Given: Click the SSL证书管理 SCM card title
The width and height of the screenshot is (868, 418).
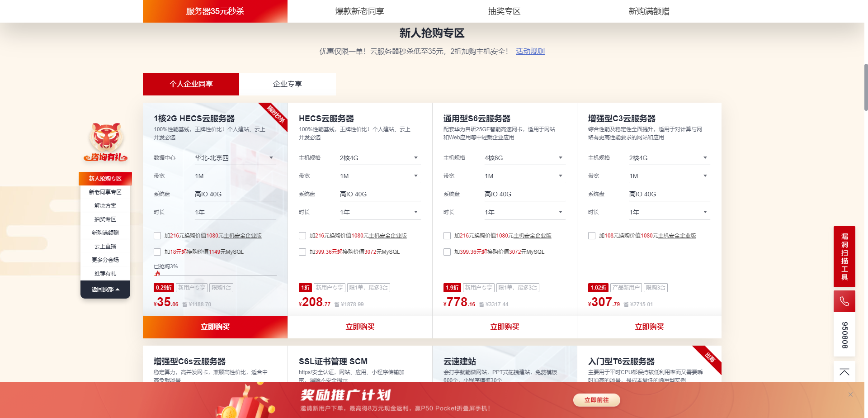Looking at the screenshot, I should click(x=333, y=361).
